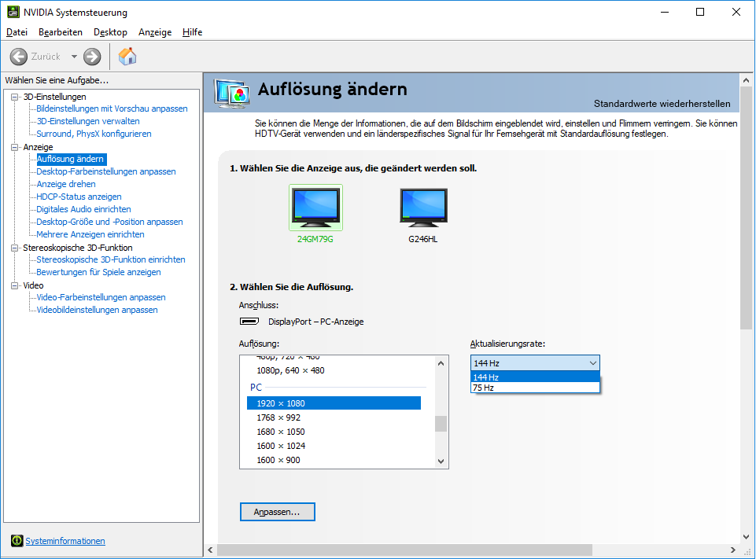
Task: Open Bewertungen für Spiele anzeigen
Action: tap(99, 272)
